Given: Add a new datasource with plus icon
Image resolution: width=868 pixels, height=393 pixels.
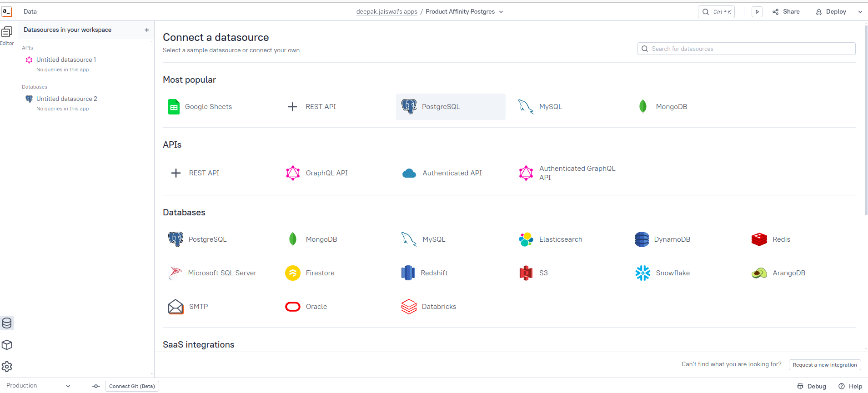Looking at the screenshot, I should click(147, 30).
